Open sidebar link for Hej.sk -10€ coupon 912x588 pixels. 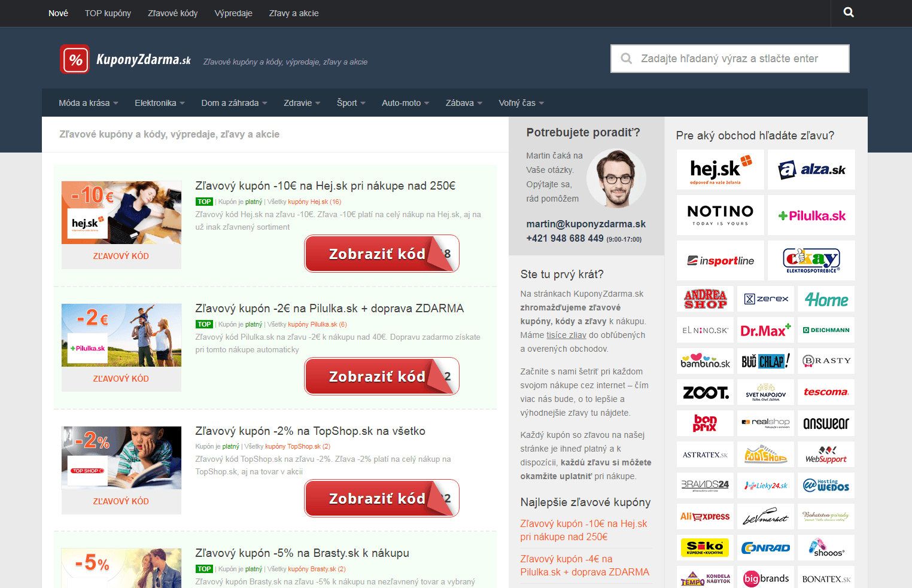pyautogui.click(x=584, y=530)
